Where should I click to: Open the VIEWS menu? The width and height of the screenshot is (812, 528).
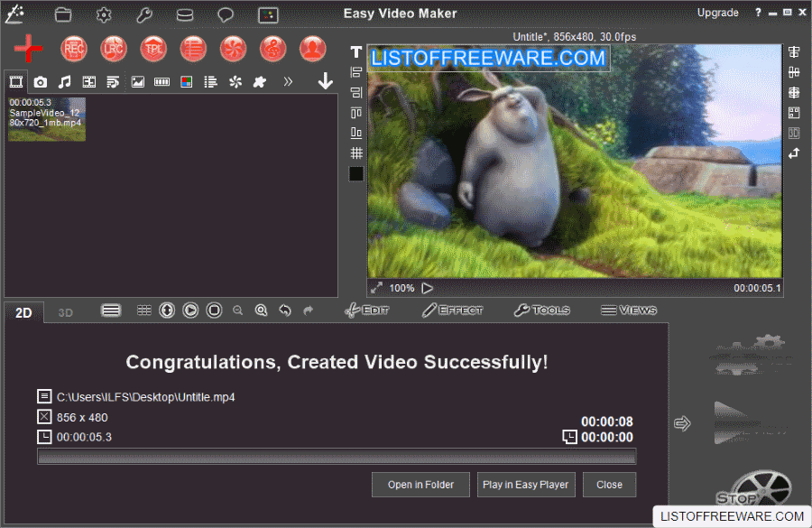pyautogui.click(x=629, y=310)
